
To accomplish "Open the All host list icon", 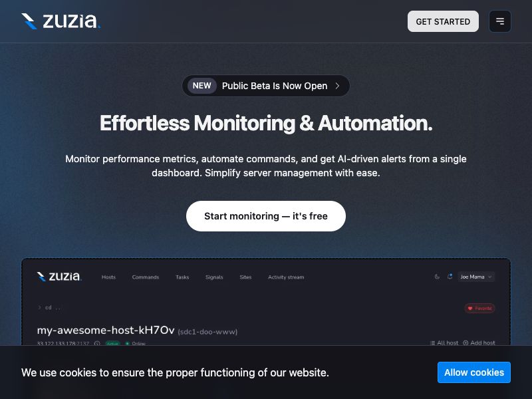I will 433,343.
